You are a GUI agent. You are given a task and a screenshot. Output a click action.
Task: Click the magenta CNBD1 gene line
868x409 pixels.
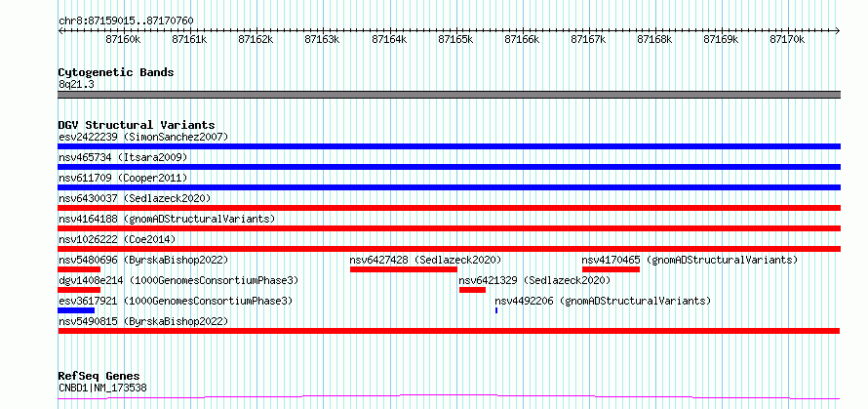(x=449, y=397)
